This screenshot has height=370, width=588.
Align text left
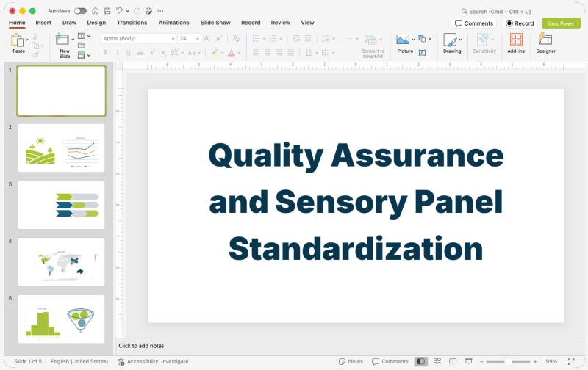(256, 52)
